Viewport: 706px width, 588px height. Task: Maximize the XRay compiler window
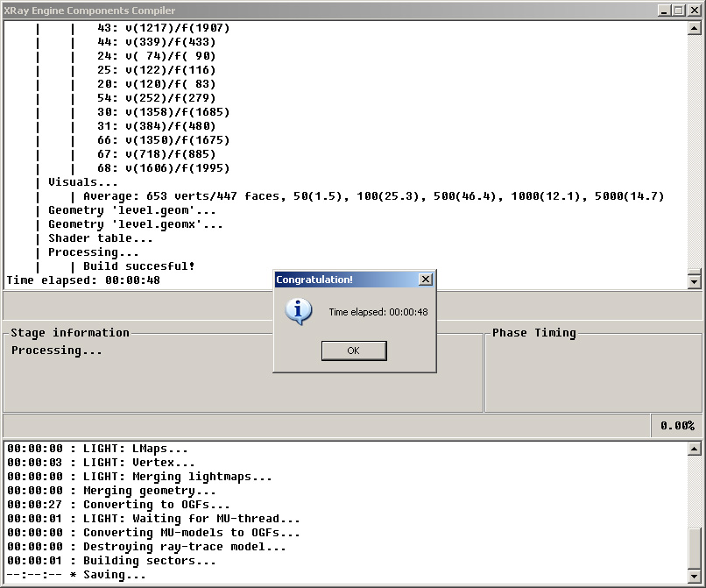pyautogui.click(x=679, y=11)
